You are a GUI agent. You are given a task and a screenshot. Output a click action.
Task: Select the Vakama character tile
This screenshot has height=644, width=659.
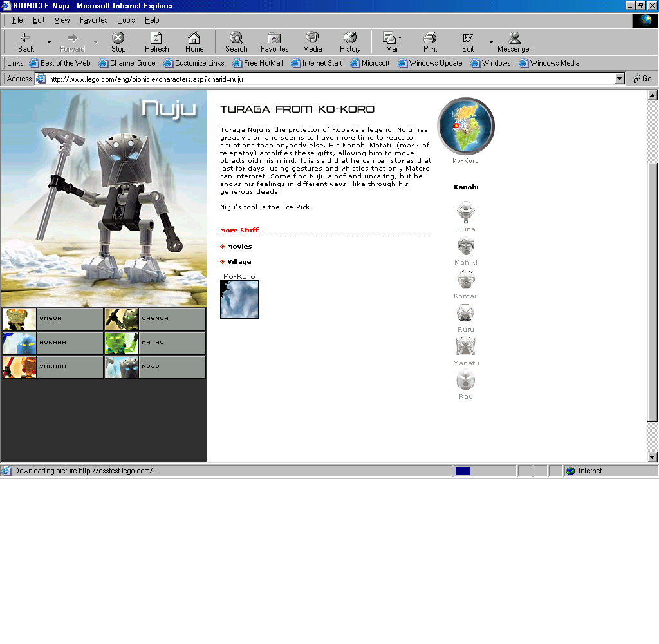[x=52, y=366]
